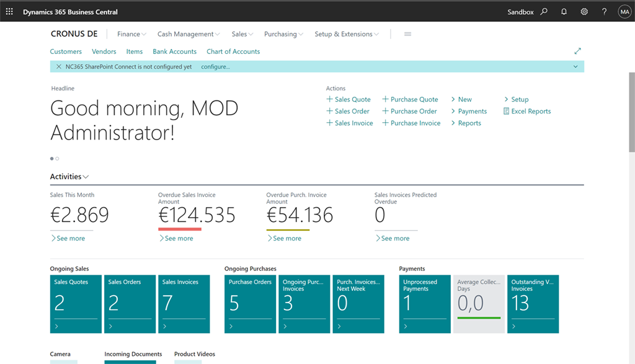
Task: Click the Incoming Documents heading
Action: tap(133, 354)
